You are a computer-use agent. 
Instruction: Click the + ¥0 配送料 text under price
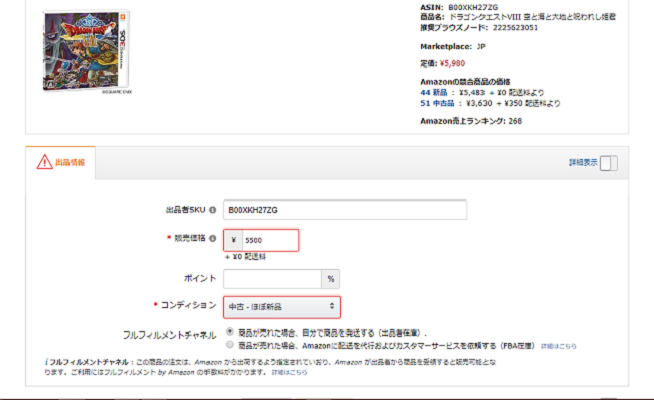[245, 257]
